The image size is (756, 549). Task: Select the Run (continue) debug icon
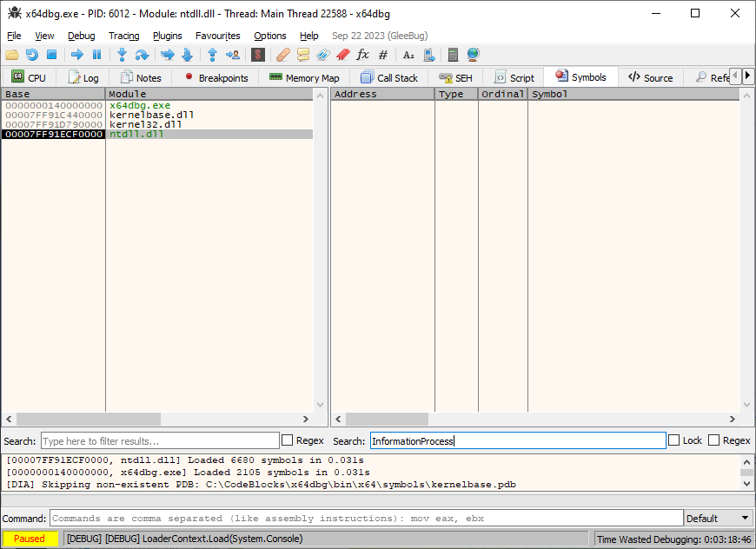77,55
